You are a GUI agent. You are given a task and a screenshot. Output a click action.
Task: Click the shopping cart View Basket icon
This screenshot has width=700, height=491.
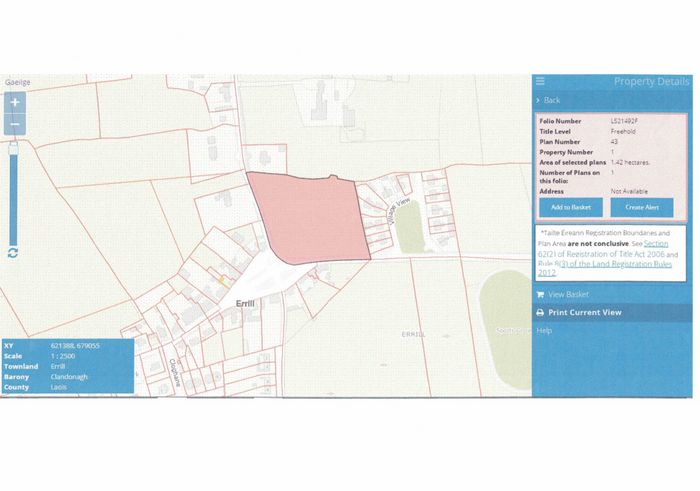(540, 294)
